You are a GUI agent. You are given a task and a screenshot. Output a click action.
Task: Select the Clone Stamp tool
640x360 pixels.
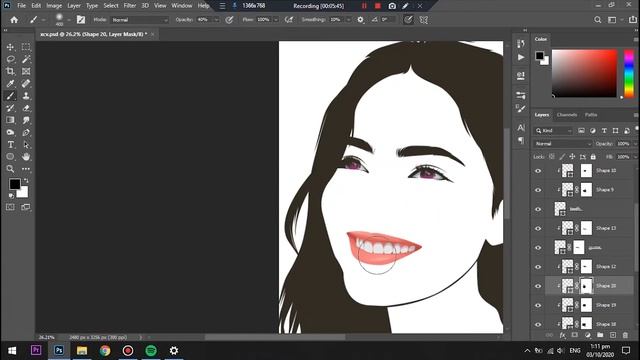(26, 96)
